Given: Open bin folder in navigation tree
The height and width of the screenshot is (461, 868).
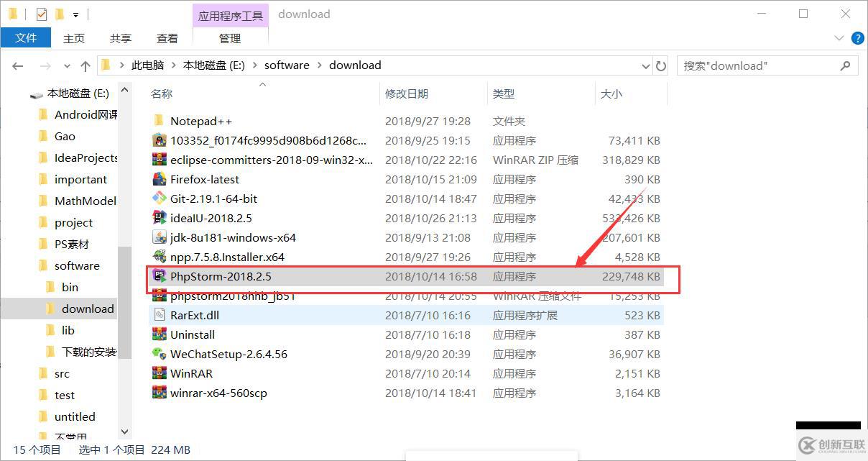Looking at the screenshot, I should (x=70, y=288).
